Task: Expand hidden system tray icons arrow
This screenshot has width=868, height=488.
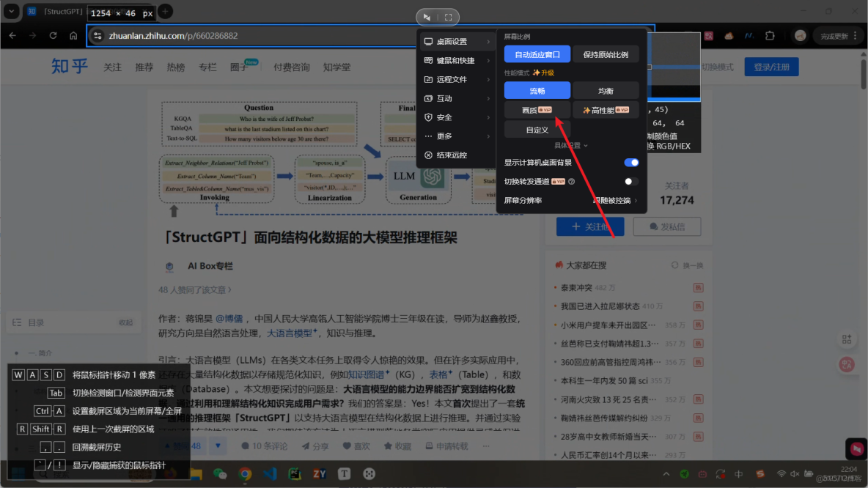Action: coord(666,474)
